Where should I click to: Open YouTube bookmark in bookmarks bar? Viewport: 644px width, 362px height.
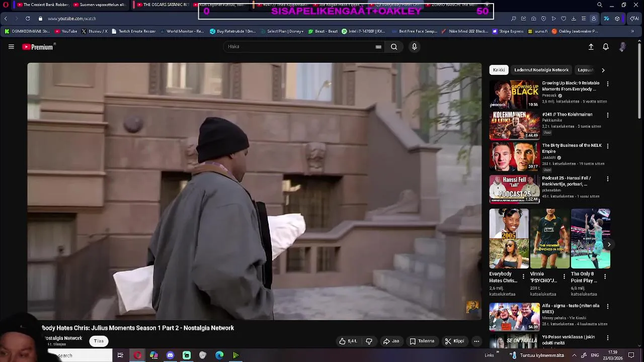tap(66, 31)
